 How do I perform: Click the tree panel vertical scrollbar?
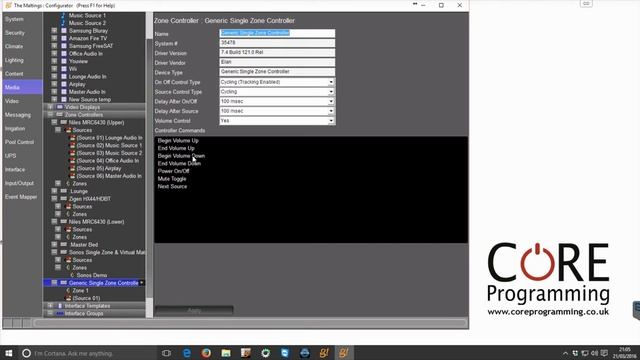pyautogui.click(x=149, y=165)
